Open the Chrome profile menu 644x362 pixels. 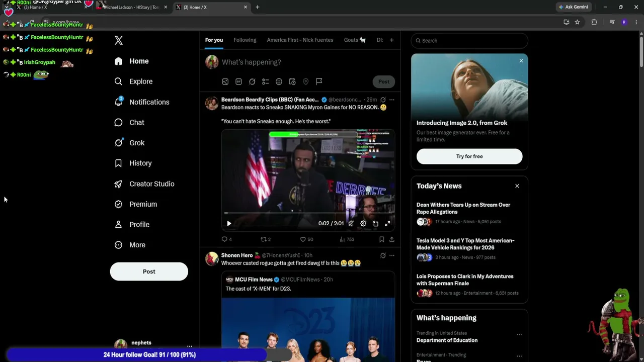click(624, 22)
